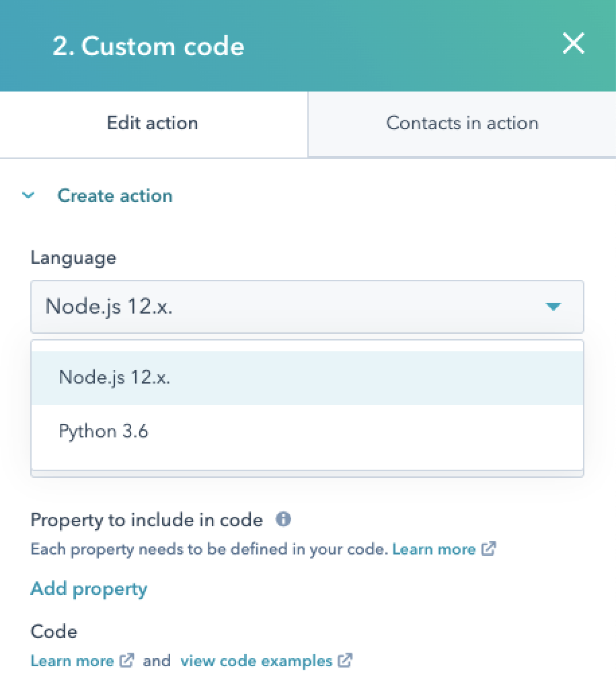The width and height of the screenshot is (616, 681).
Task: Expand the Create action disclosure arrow
Action: pyautogui.click(x=28, y=195)
